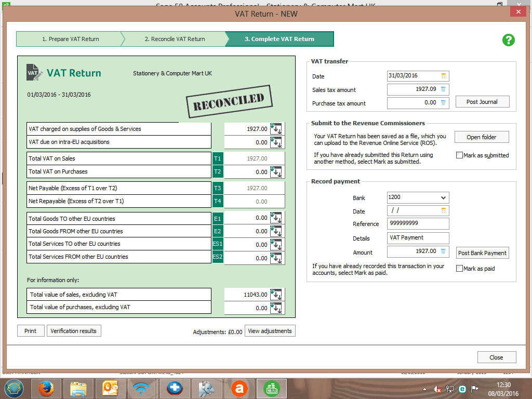The width and height of the screenshot is (532, 399).
Task: Print the VAT Return
Action: [x=31, y=331]
